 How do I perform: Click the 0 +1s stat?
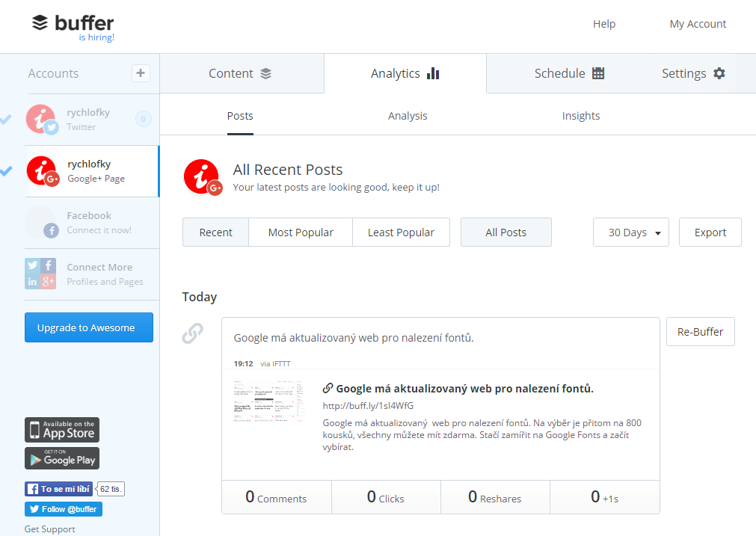point(605,497)
